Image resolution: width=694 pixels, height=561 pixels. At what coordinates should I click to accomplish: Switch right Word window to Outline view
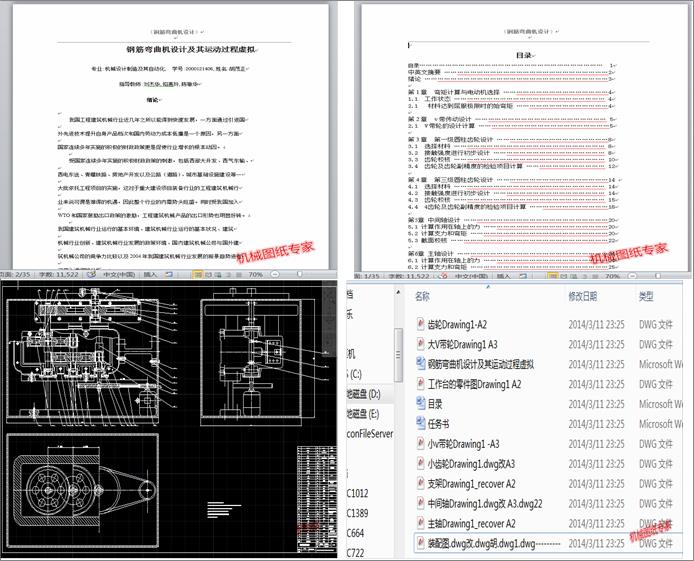584,276
